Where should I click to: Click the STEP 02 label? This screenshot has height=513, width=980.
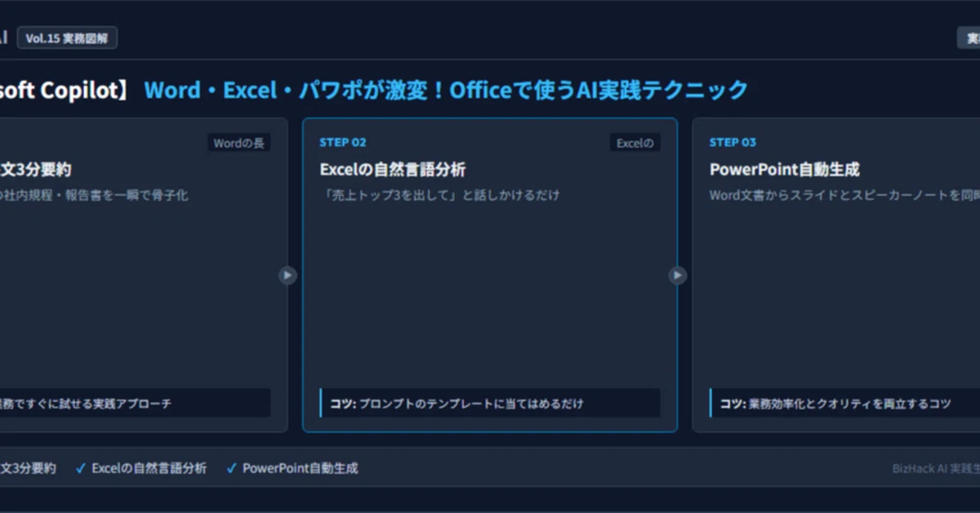coord(343,142)
